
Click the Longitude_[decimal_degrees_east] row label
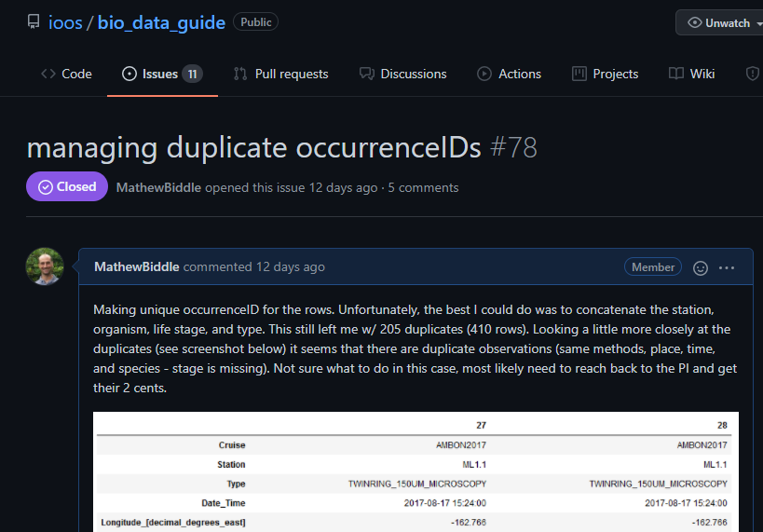[x=173, y=523]
